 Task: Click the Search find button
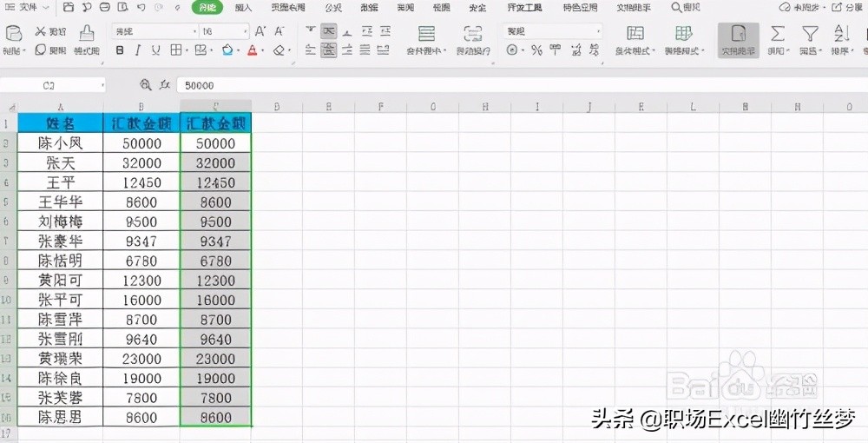coord(686,7)
